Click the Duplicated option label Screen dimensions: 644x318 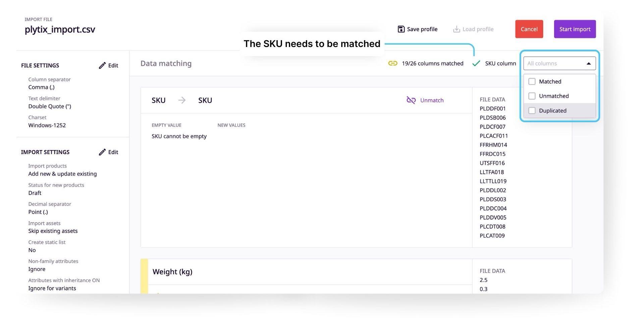tap(553, 110)
